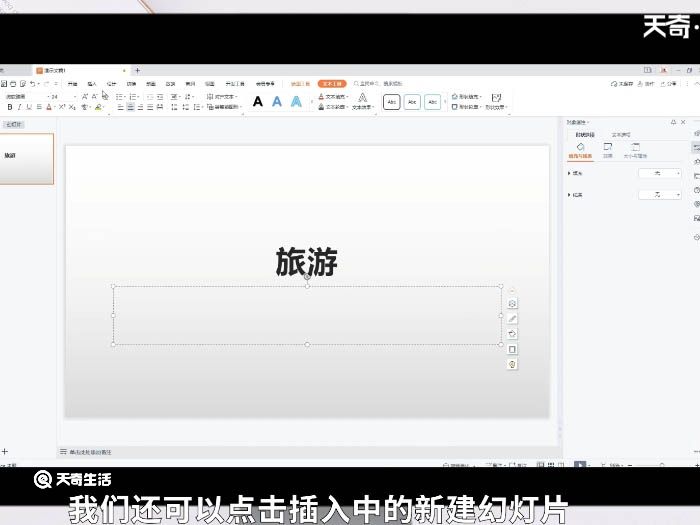Center-align the text
Image resolution: width=700 pixels, height=525 pixels.
click(130, 107)
